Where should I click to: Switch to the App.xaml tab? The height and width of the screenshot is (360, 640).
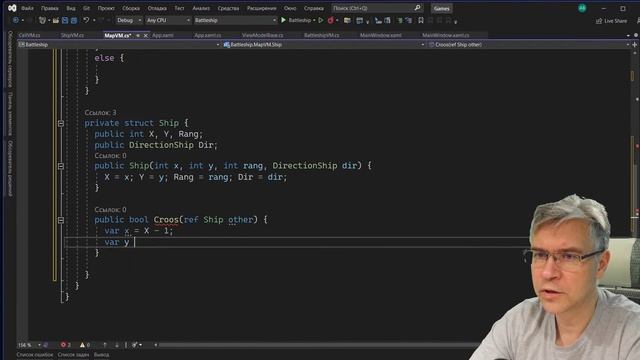coord(163,36)
